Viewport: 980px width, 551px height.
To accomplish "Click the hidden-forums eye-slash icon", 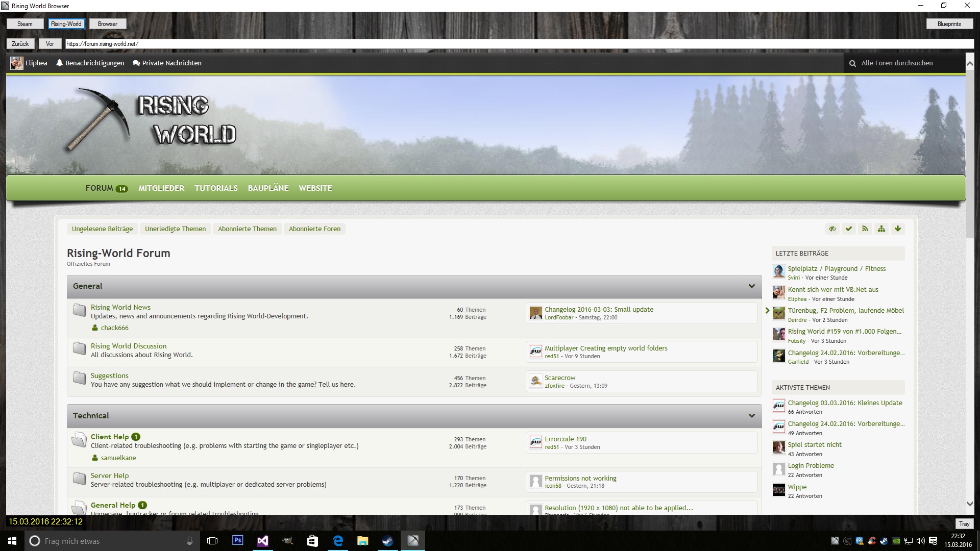I will pos(832,229).
